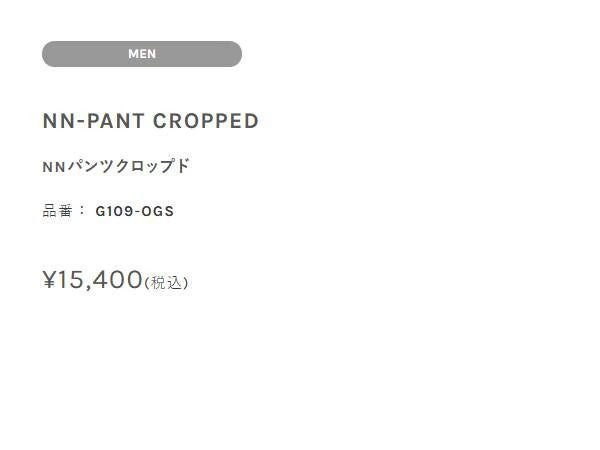
Task: Select the product code G109-OGS
Action: [134, 211]
